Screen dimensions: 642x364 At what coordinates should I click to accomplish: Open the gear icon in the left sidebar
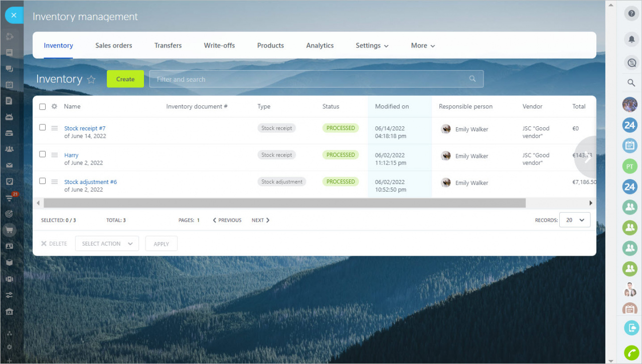[9, 346]
